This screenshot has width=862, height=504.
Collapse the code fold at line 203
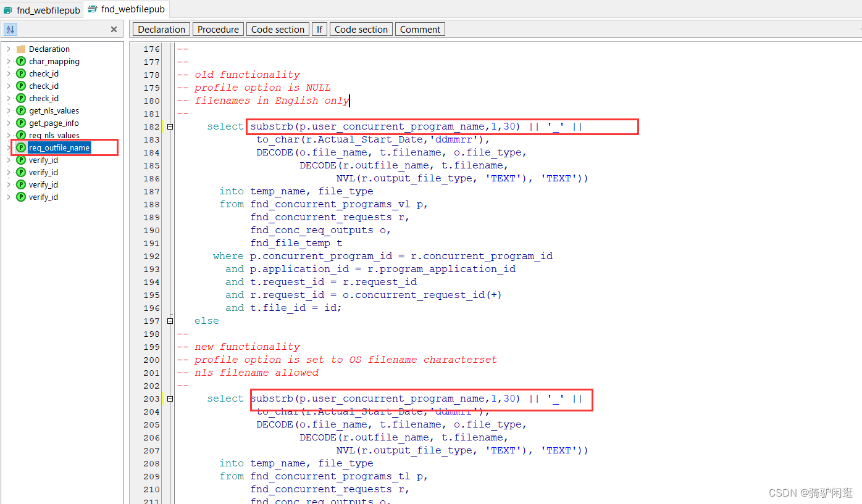coord(170,399)
